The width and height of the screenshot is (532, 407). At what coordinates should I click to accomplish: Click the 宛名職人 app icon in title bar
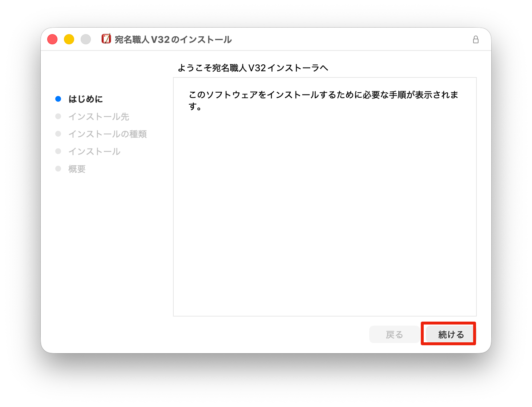click(x=106, y=39)
